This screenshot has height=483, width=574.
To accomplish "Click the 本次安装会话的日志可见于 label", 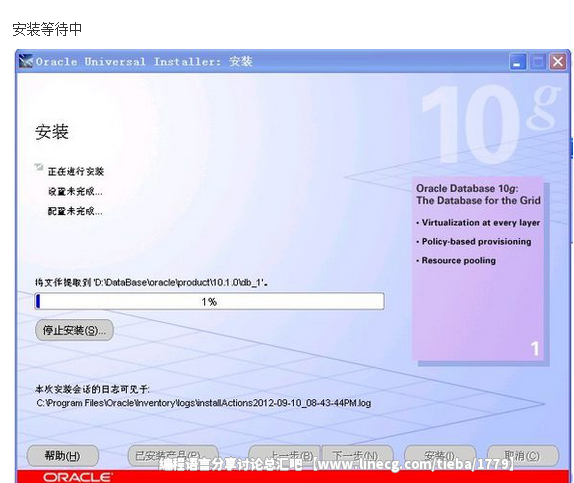I will [92, 389].
